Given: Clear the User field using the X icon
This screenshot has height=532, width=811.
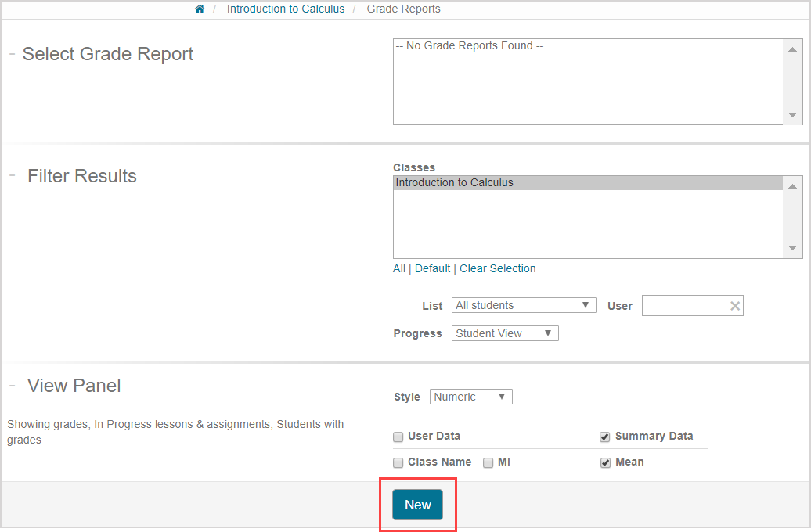Looking at the screenshot, I should (733, 305).
